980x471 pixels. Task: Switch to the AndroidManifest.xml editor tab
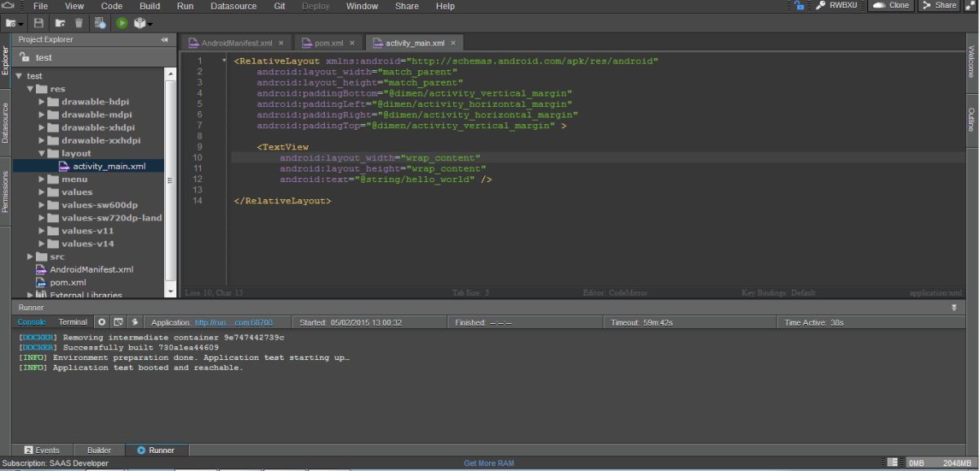[236, 43]
